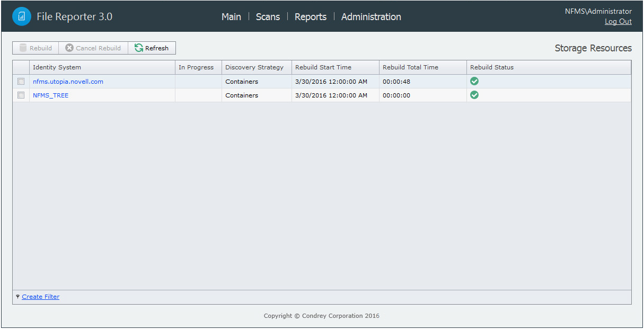
Task: Open the Create Filter panel
Action: coord(40,297)
